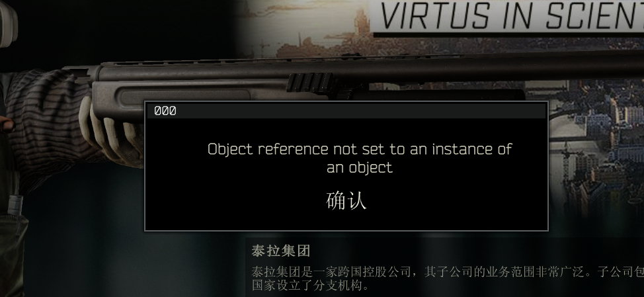Click the empty black area below the 确认 button
Image resolution: width=644 pixels, height=297 pixels.
[346, 221]
